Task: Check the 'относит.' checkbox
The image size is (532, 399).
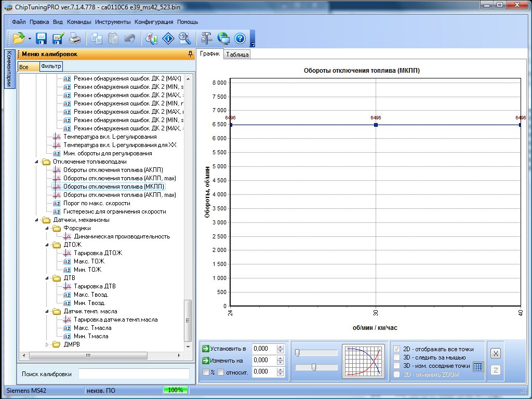Action: click(x=220, y=372)
